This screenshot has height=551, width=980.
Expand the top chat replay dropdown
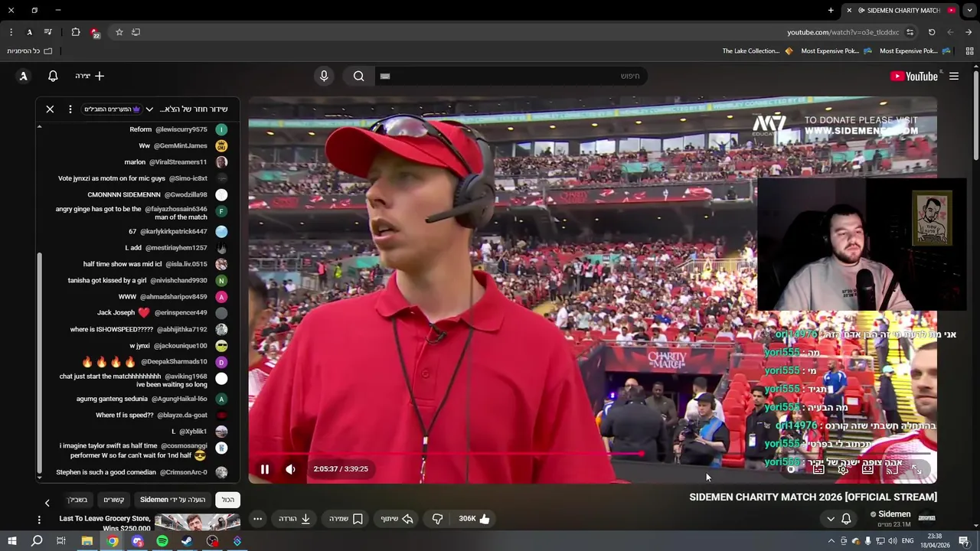coord(149,109)
